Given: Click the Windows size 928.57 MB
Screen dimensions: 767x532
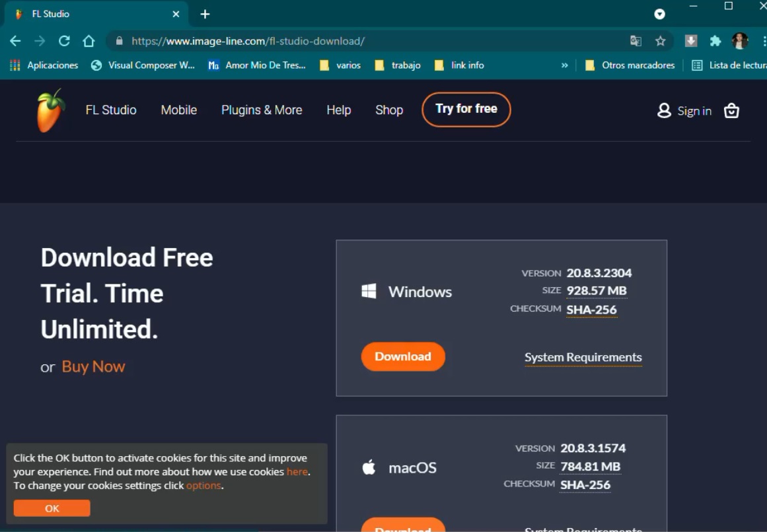Looking at the screenshot, I should tap(597, 290).
